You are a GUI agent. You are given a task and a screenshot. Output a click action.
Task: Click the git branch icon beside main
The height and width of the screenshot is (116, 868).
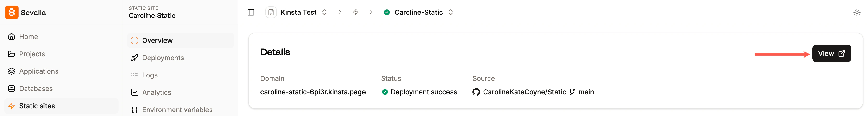572,92
